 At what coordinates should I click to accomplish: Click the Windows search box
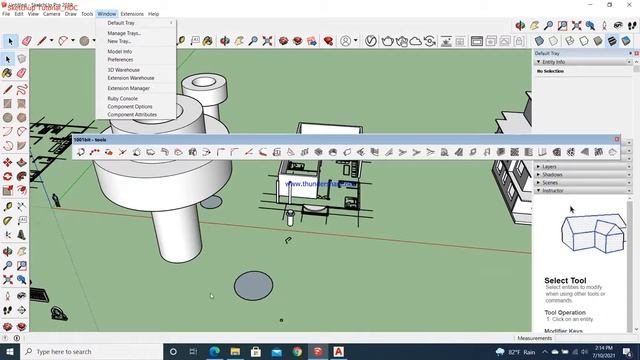pos(91,351)
